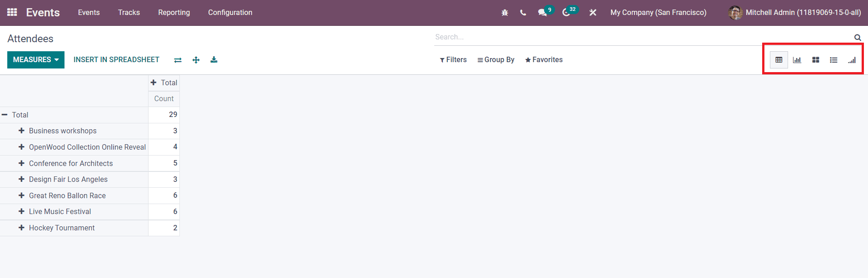Open the Configuration menu
The width and height of the screenshot is (868, 278).
pyautogui.click(x=230, y=13)
